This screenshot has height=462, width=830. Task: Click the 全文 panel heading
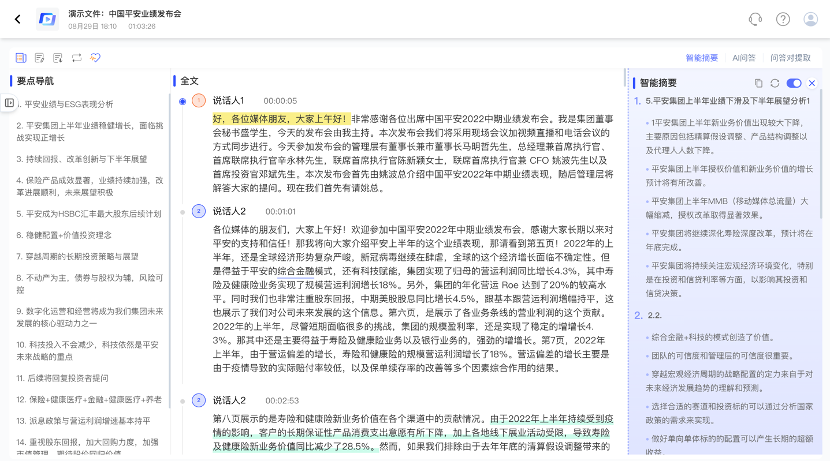tap(189, 81)
